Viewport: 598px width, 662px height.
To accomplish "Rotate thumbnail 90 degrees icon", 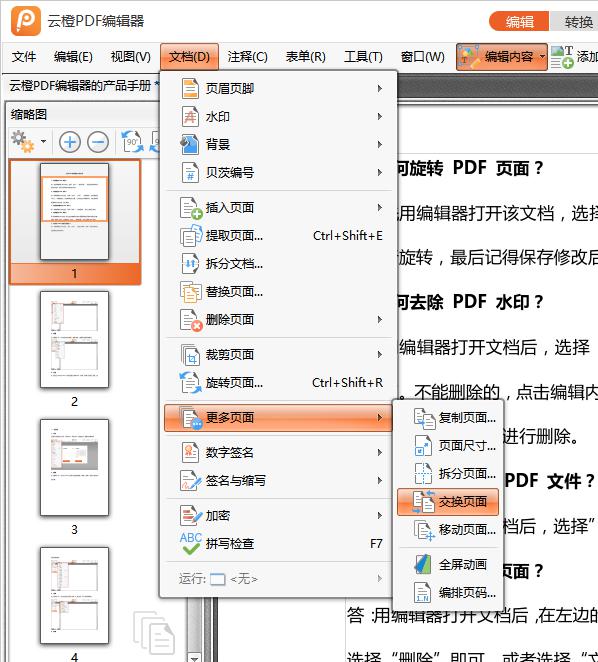I will [133, 142].
